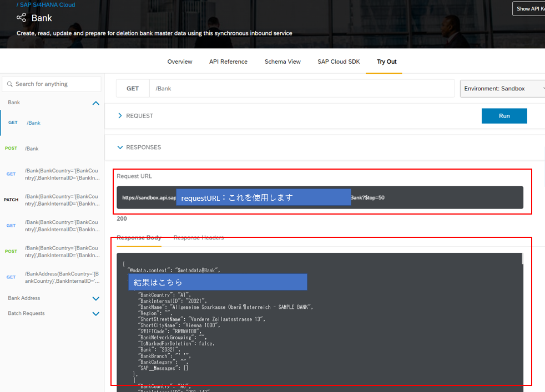
Task: Select the Response Body tab
Action: 139,237
